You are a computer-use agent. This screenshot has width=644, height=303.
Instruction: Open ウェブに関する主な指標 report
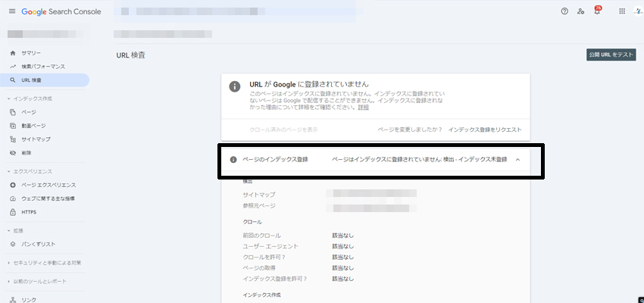(x=48, y=198)
